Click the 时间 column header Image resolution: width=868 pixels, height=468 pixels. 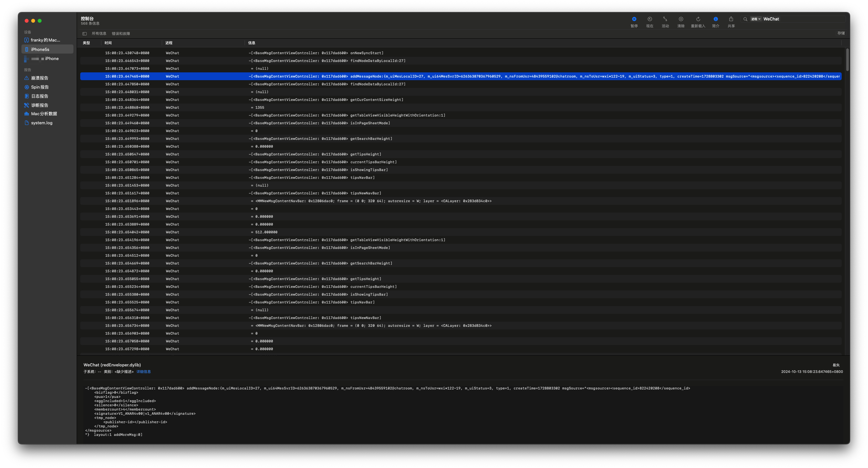pyautogui.click(x=108, y=43)
